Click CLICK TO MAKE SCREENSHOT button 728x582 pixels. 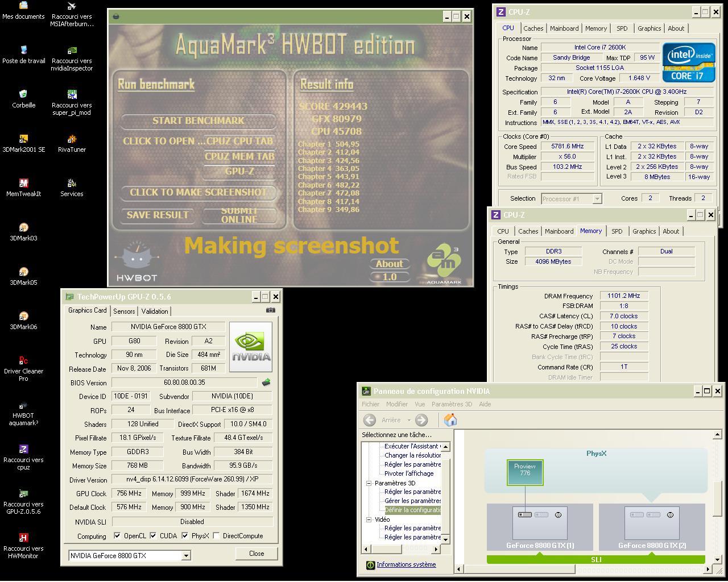point(198,192)
